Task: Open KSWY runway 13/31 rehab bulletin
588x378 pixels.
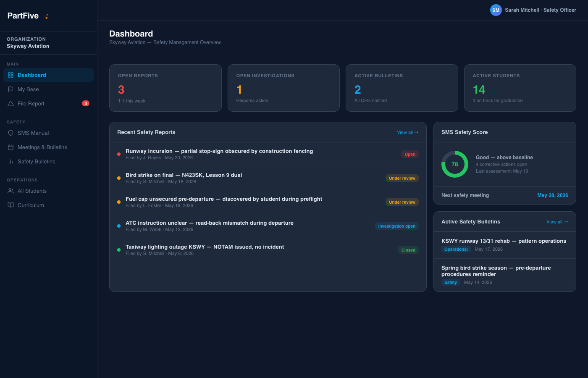Action: tap(505, 245)
